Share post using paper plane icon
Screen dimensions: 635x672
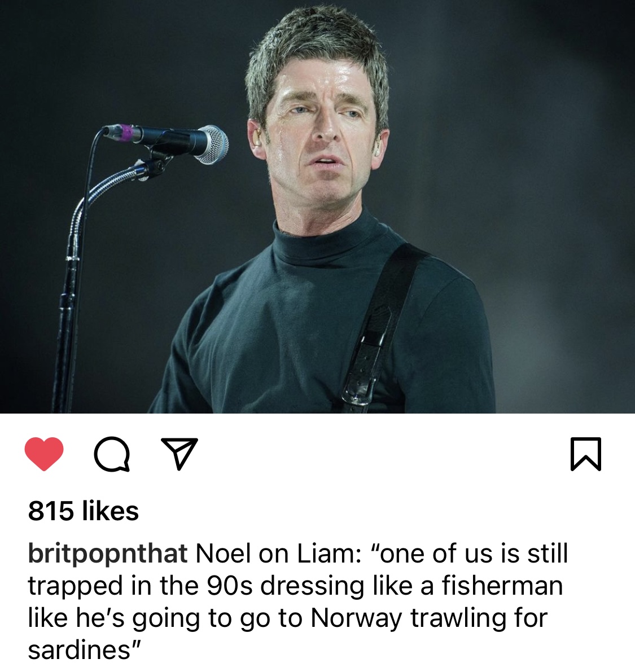179,454
